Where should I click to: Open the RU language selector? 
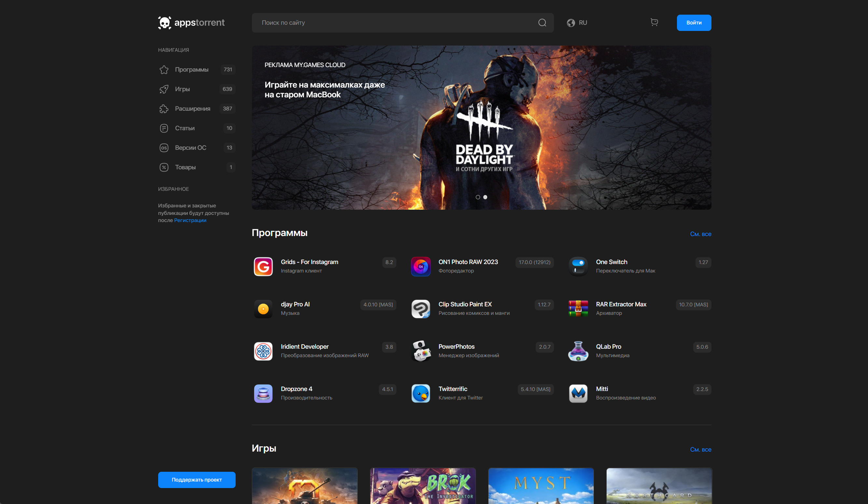click(577, 23)
